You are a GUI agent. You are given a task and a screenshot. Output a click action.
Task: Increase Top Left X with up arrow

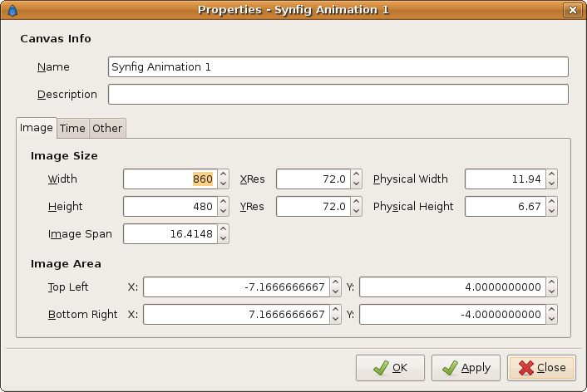coord(335,282)
